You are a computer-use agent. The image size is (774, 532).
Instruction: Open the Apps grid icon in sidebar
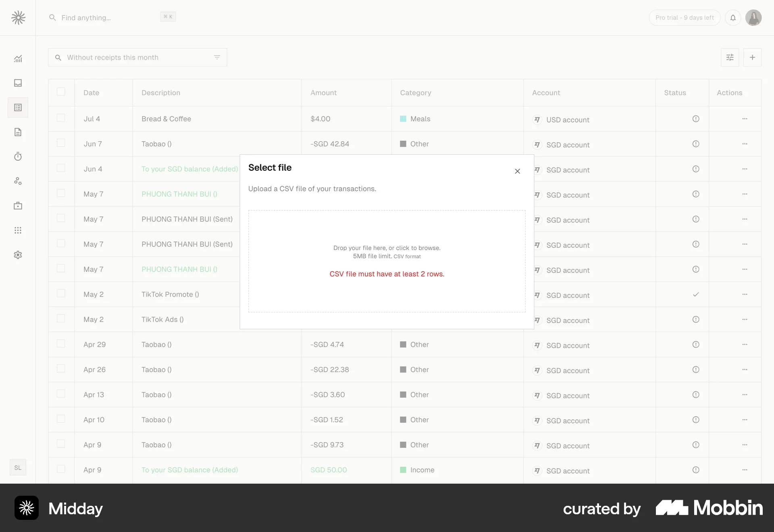pos(18,231)
